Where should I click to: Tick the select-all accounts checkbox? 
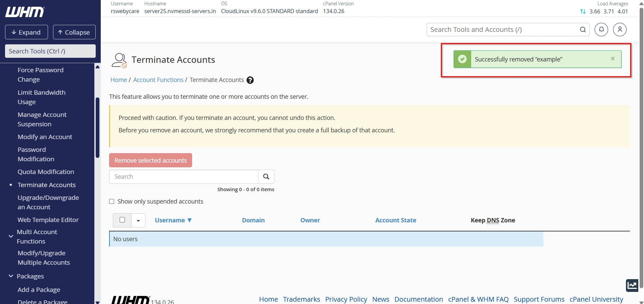tap(122, 220)
